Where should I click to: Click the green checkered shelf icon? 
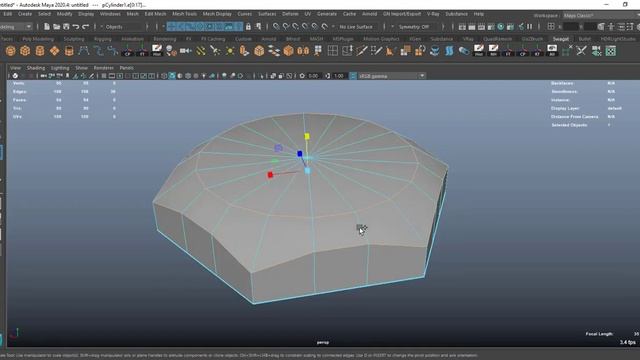[611, 51]
